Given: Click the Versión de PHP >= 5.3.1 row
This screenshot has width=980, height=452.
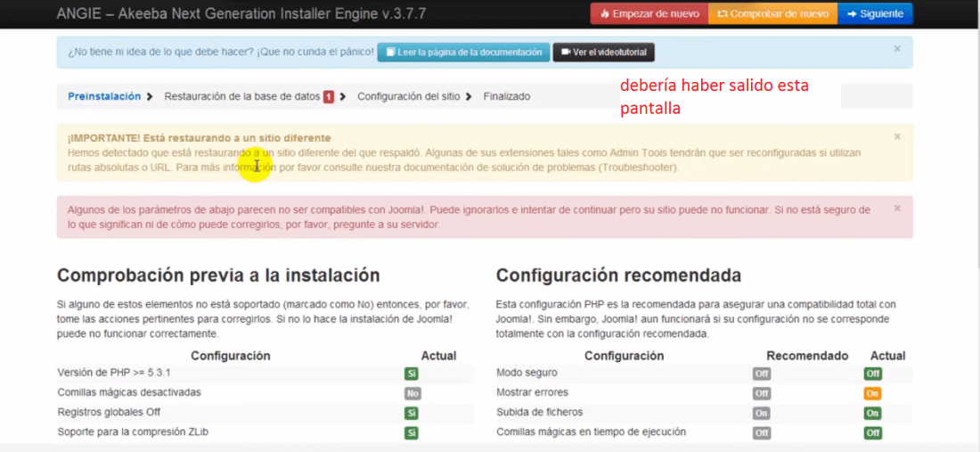Looking at the screenshot, I should coord(265,374).
